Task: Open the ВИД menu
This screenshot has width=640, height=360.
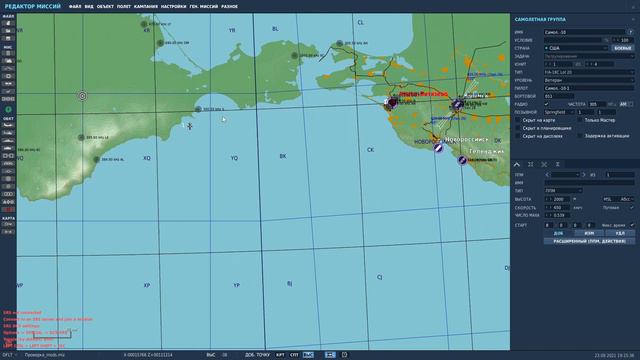Action: pos(89,7)
